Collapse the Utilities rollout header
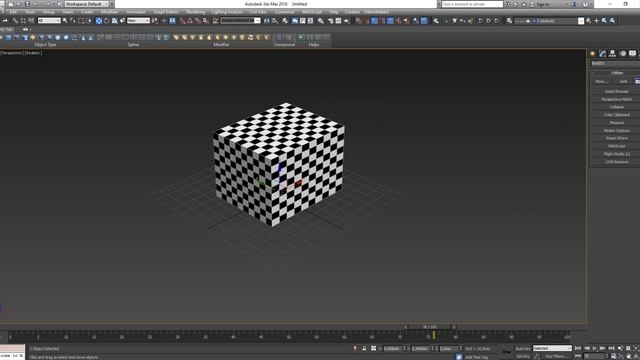The width and height of the screenshot is (640, 360). pos(616,73)
